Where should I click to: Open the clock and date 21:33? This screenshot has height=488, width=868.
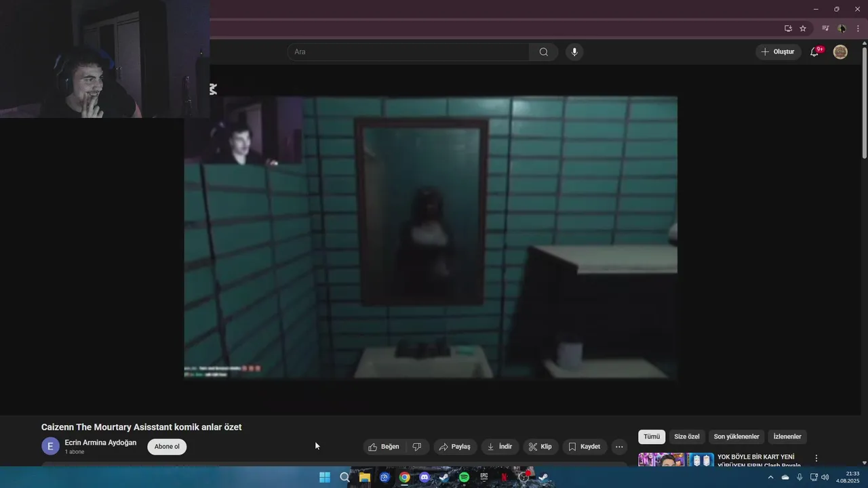click(x=848, y=477)
